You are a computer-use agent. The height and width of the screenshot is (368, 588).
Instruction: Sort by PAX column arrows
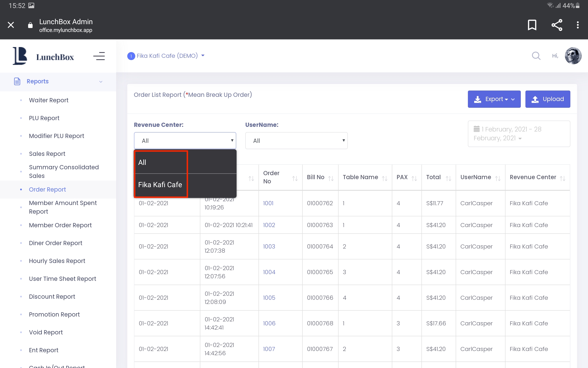[x=414, y=178]
